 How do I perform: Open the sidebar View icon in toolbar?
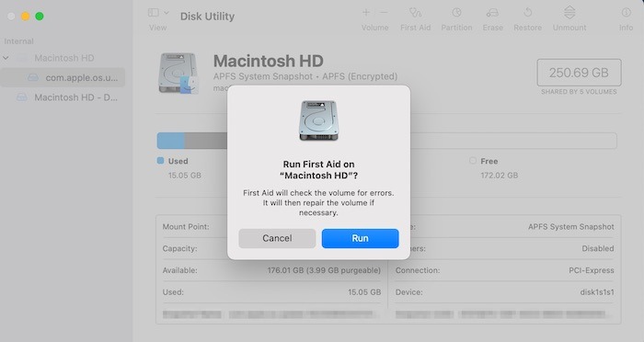(154, 13)
